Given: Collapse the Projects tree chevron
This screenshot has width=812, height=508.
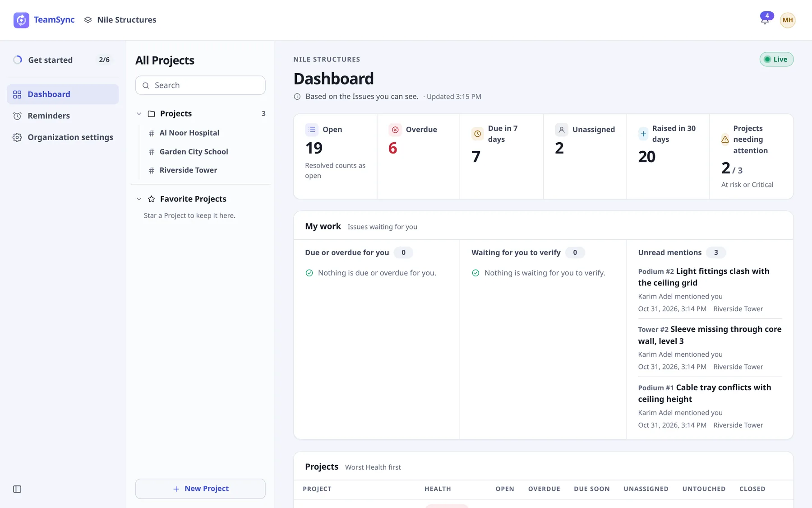Looking at the screenshot, I should [x=139, y=114].
